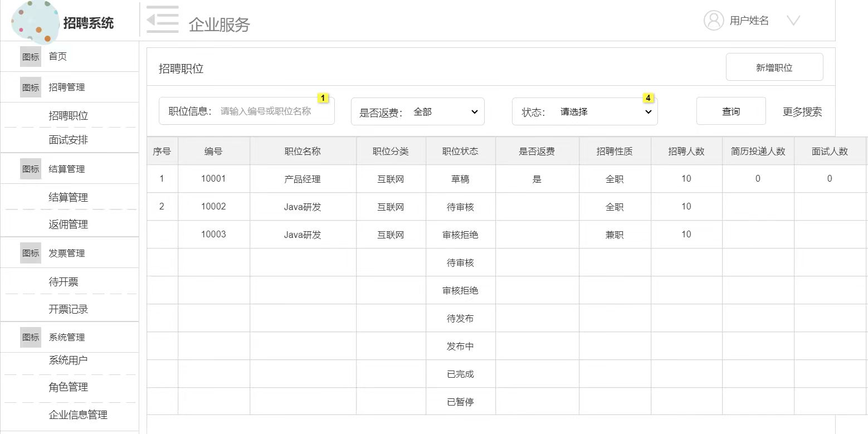
Task: Click Java研发 in row 10002
Action: (x=303, y=207)
